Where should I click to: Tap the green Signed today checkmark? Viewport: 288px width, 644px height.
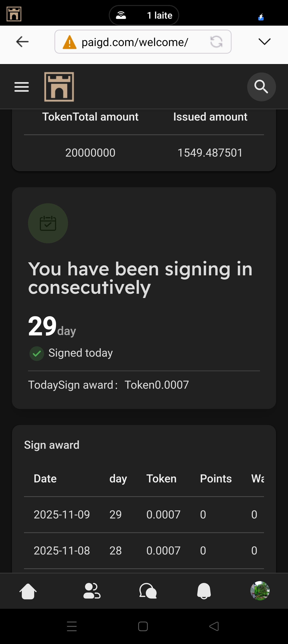pyautogui.click(x=37, y=353)
